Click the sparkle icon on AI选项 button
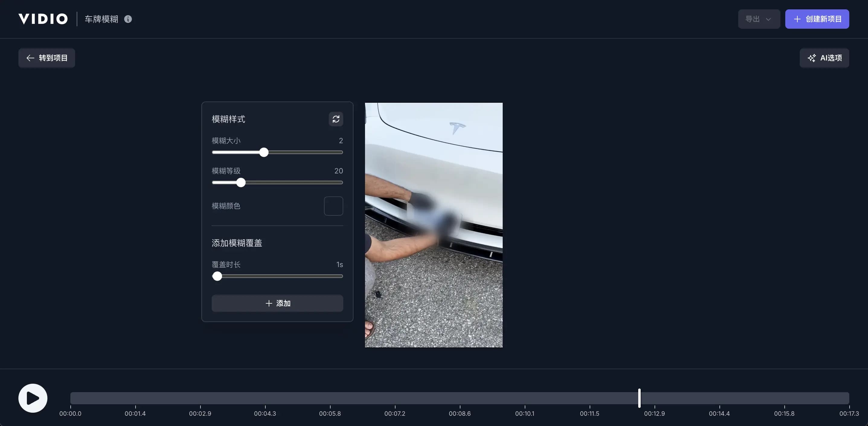This screenshot has height=426, width=868. (x=812, y=58)
